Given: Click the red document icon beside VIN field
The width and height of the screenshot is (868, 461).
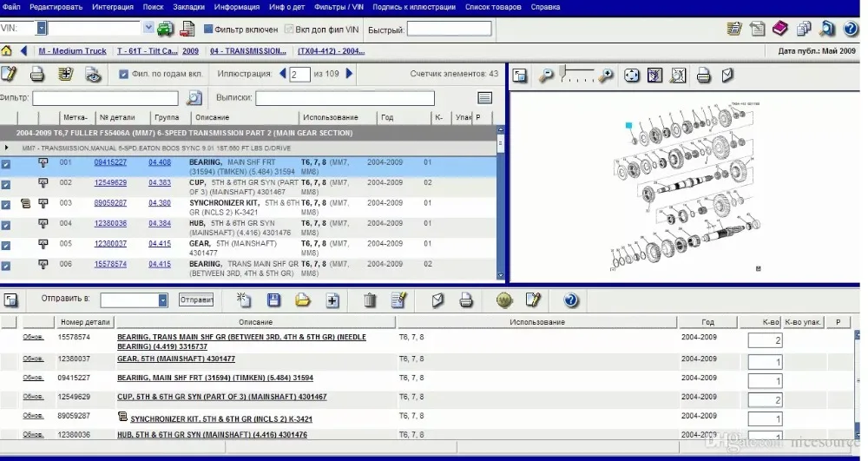Looking at the screenshot, I should 187,29.
